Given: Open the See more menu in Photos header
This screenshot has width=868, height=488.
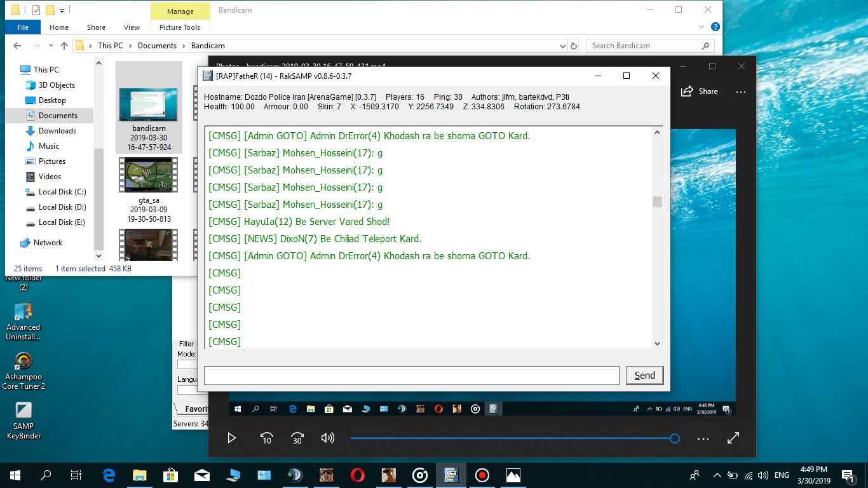Looking at the screenshot, I should 741,91.
